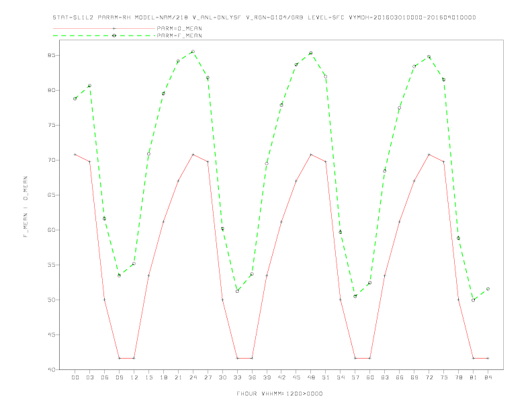Click the x-axis tick label 48

(311, 377)
